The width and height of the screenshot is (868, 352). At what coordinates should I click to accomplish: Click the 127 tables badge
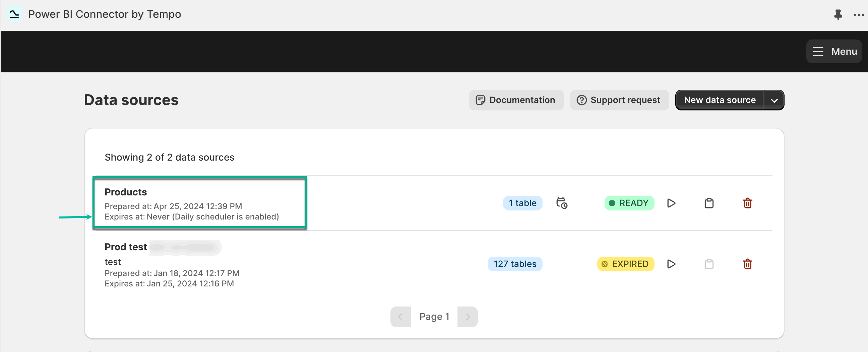(x=514, y=264)
